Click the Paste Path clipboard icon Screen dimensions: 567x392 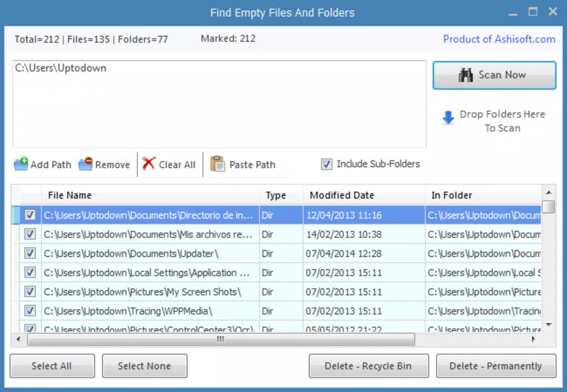[x=218, y=164]
